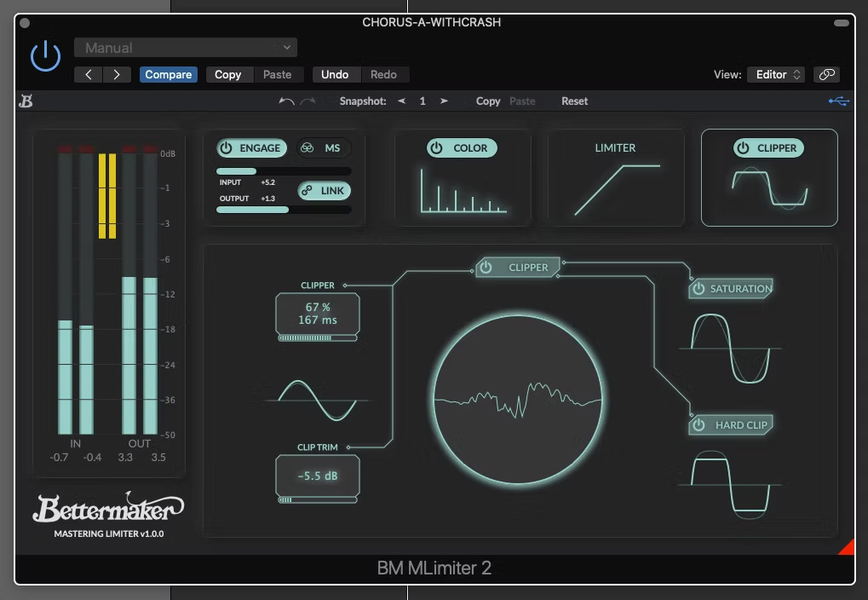Click the window collapse pill button
This screenshot has height=600, width=868.
[x=842, y=23]
